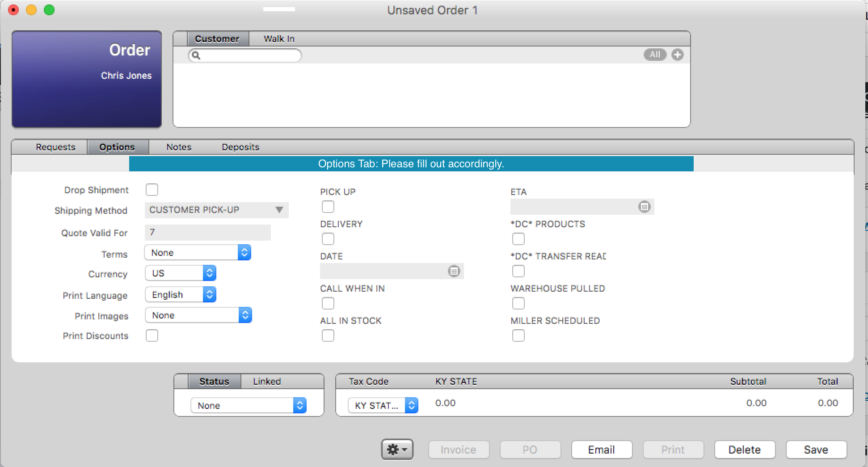Click the add customer plus icon
The image size is (868, 467).
point(677,55)
